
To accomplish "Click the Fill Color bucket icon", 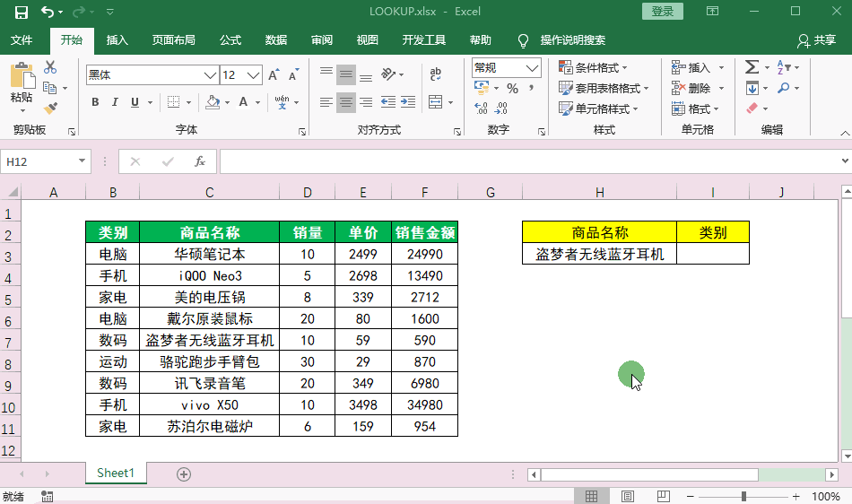I will click(x=213, y=101).
